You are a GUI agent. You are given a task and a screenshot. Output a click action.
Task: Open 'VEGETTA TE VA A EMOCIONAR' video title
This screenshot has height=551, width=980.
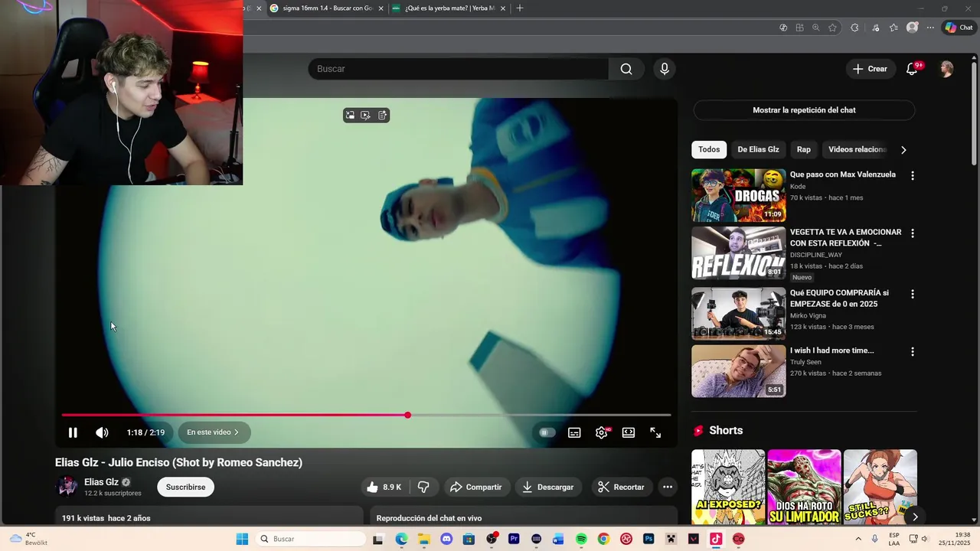845,237
